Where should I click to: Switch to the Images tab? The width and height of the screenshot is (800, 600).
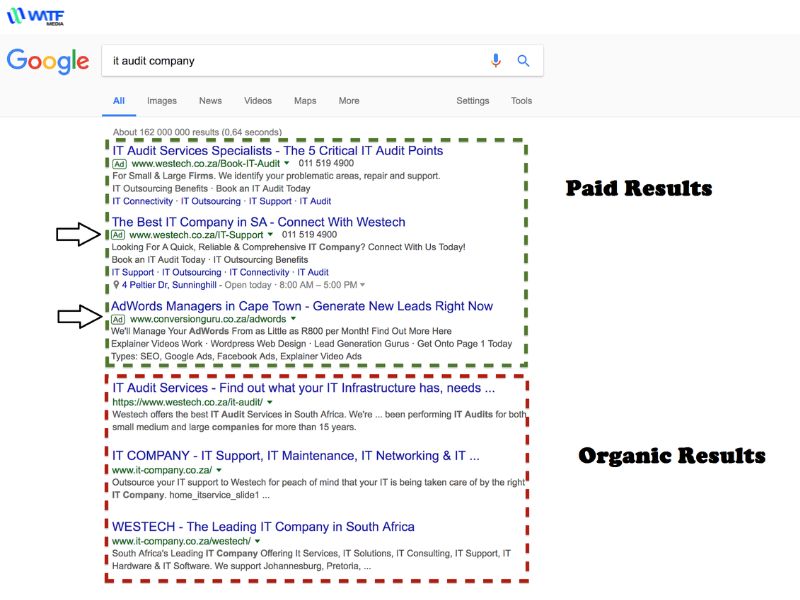pos(162,101)
